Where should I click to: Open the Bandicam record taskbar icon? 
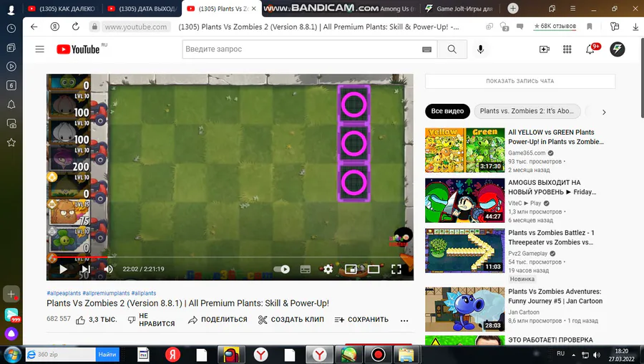pos(378,354)
